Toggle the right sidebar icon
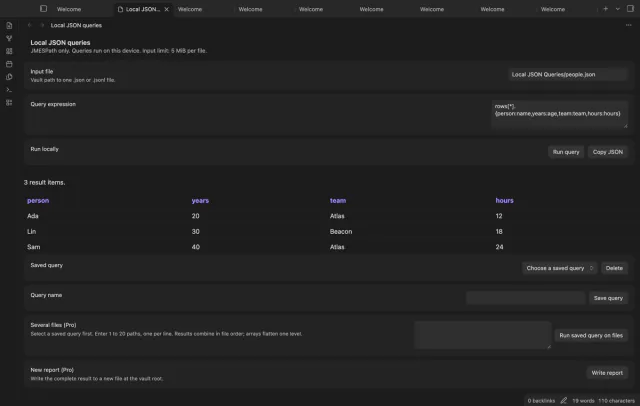Image resolution: width=640 pixels, height=406 pixels. 630,9
